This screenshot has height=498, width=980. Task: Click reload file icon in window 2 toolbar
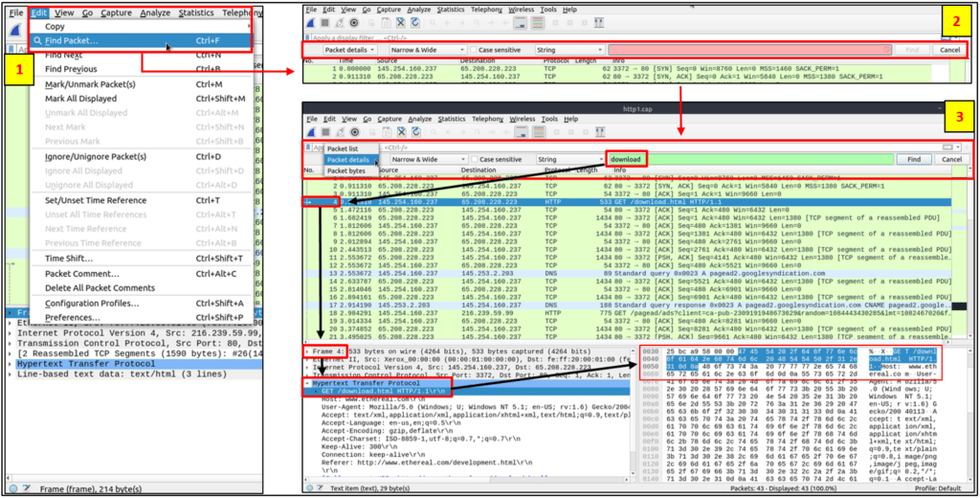tap(415, 24)
